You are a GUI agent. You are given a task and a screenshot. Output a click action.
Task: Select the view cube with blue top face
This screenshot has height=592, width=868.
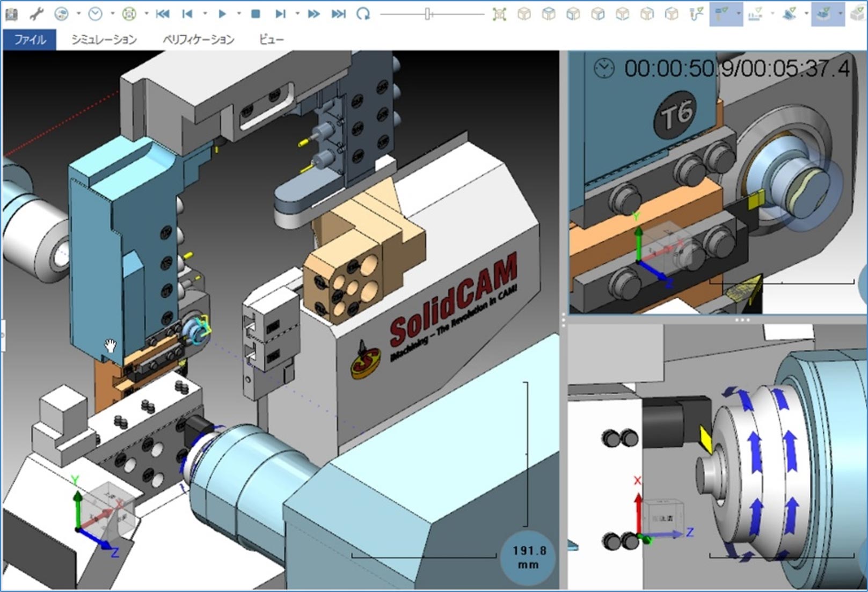[x=549, y=14]
